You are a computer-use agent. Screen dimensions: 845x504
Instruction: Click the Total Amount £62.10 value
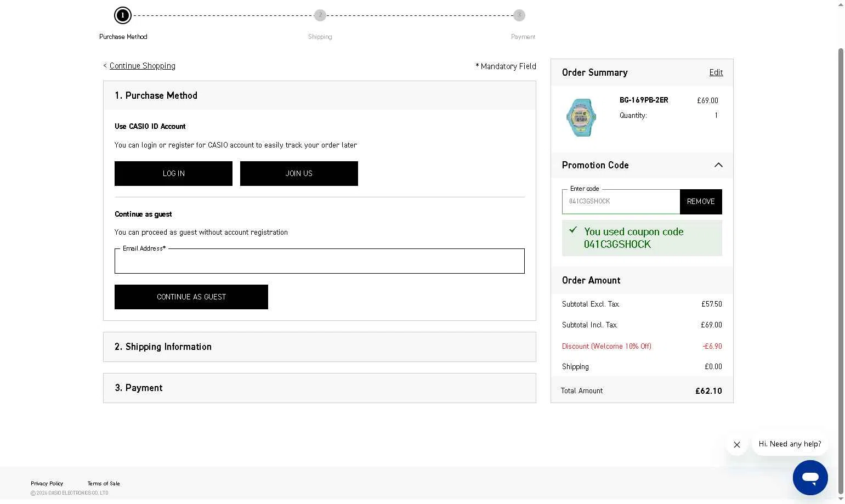tap(708, 391)
